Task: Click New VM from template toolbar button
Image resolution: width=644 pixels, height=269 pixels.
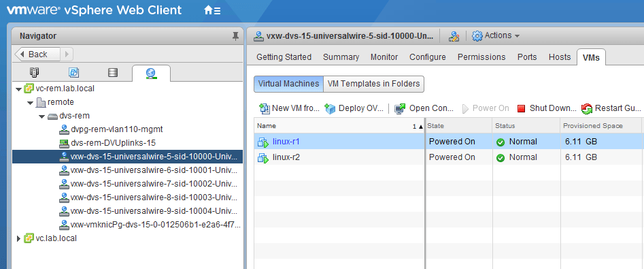Action: tap(289, 108)
